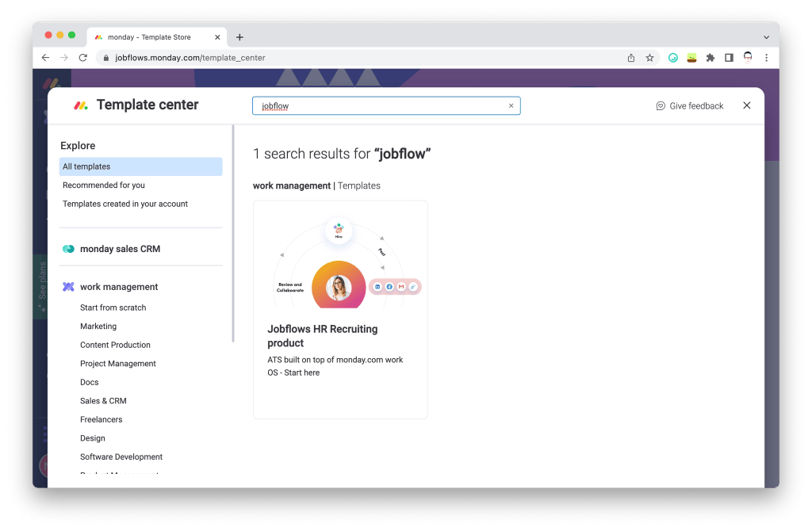The width and height of the screenshot is (812, 531).
Task: Choose the Project Management category
Action: [x=118, y=363]
